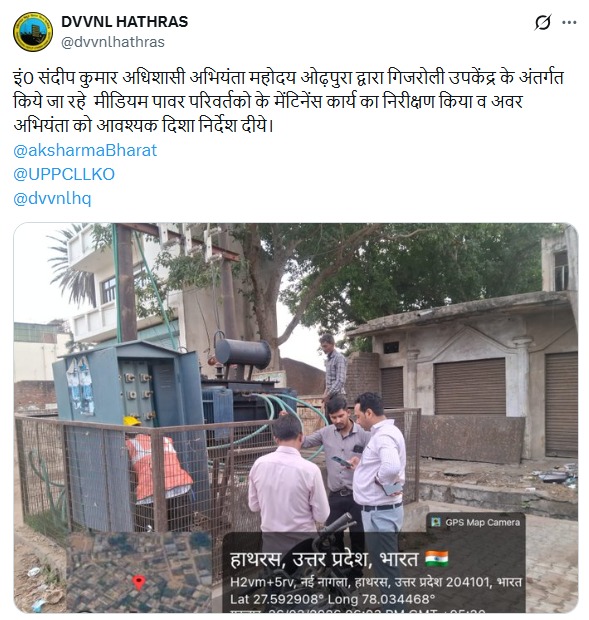
Task: Click the satellite map thumbnail in photo
Action: tap(139, 572)
